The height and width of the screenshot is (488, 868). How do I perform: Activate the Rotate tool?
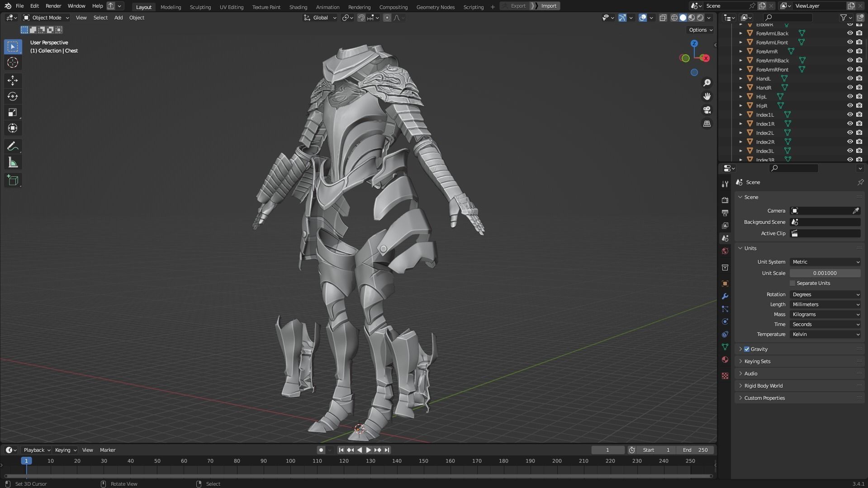[13, 96]
